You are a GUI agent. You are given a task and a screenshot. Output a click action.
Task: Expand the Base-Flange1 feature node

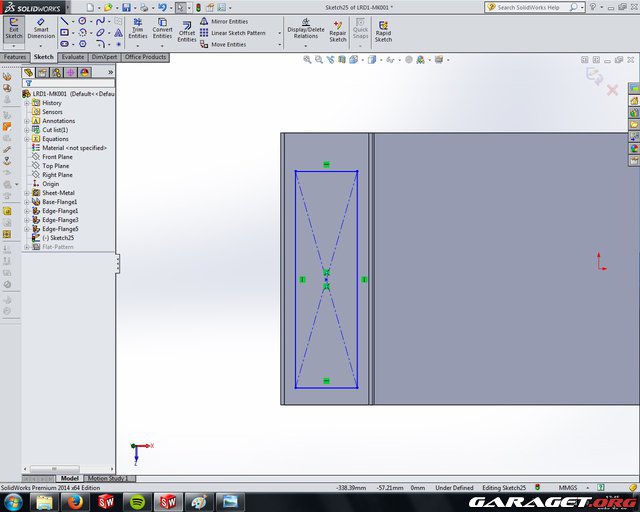point(27,202)
